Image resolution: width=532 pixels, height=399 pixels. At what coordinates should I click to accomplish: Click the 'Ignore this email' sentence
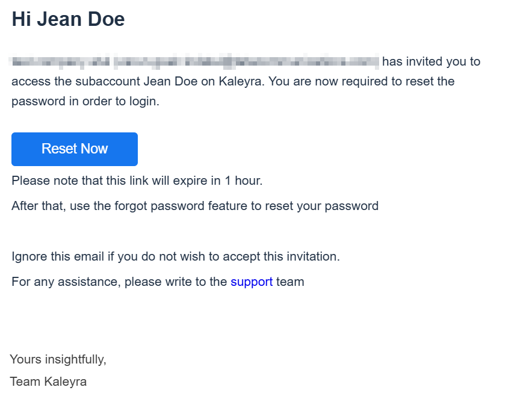pyautogui.click(x=176, y=256)
